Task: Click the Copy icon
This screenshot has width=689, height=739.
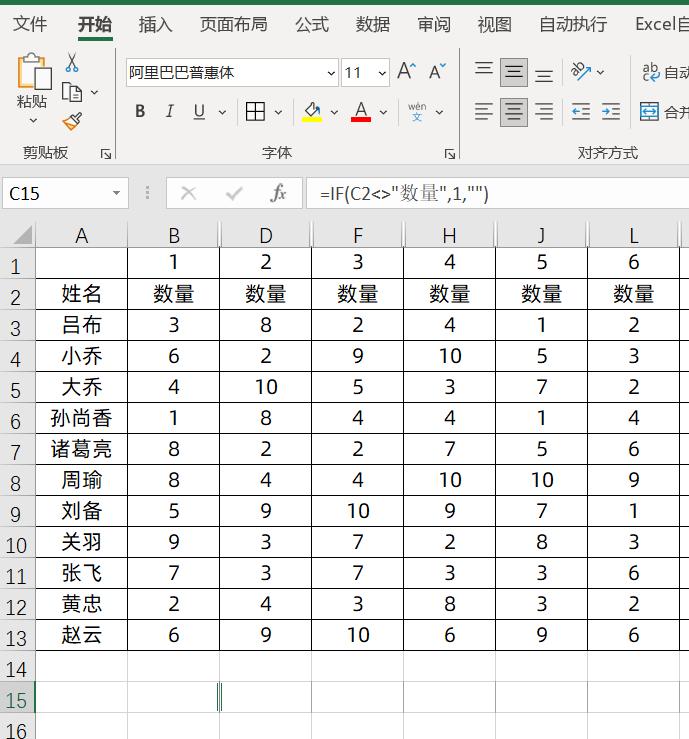Action: (72, 92)
